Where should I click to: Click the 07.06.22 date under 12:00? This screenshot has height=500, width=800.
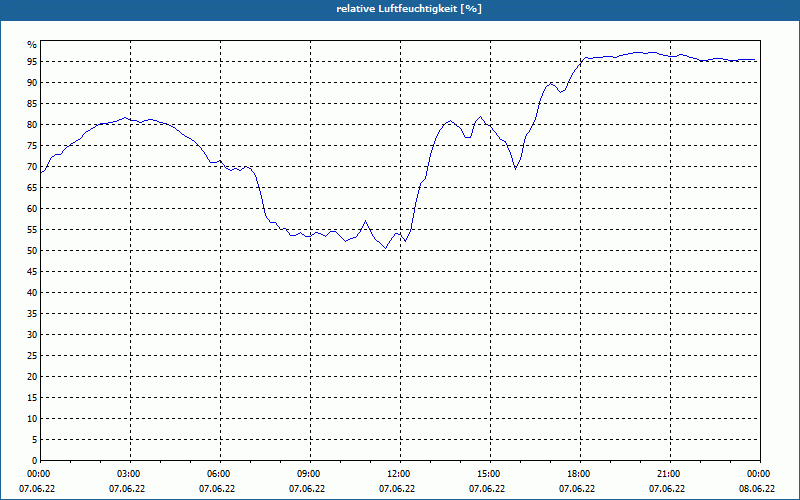[397, 489]
